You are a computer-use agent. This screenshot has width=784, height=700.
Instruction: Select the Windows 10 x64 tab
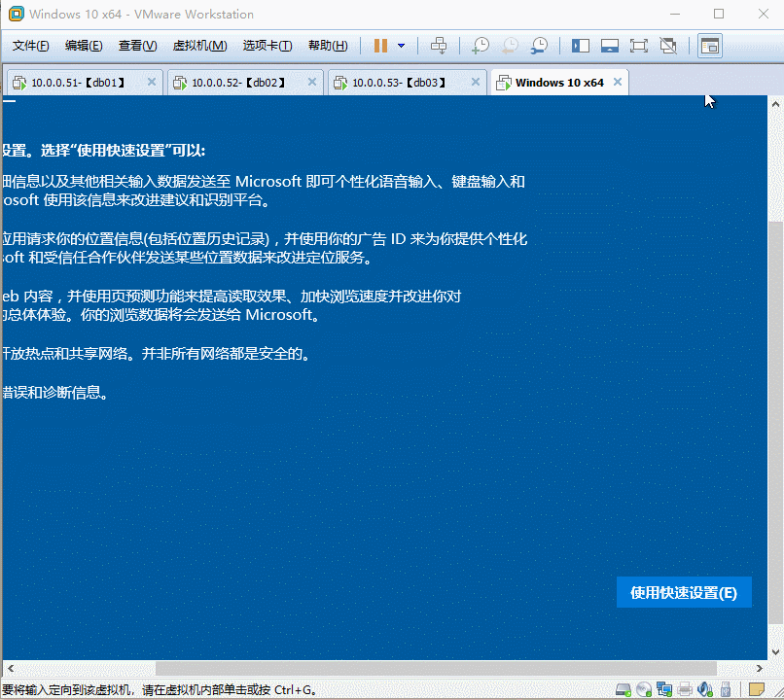(x=559, y=83)
